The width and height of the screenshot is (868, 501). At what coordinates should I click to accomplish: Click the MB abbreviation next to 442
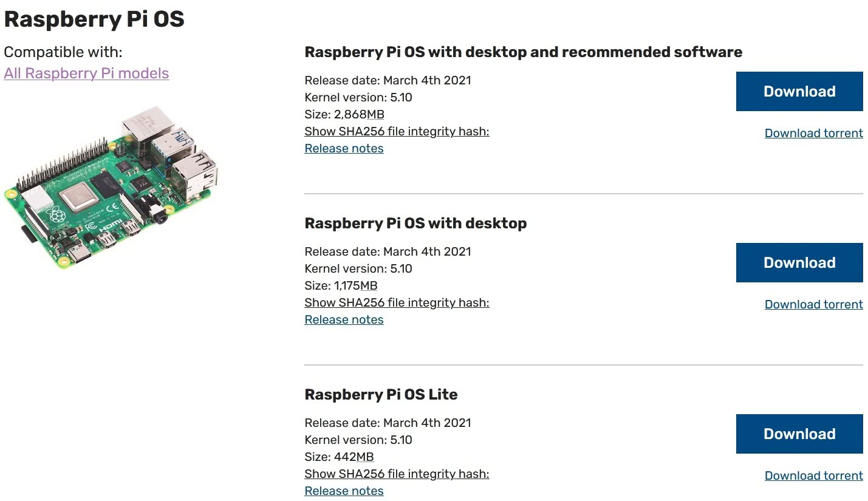[365, 457]
